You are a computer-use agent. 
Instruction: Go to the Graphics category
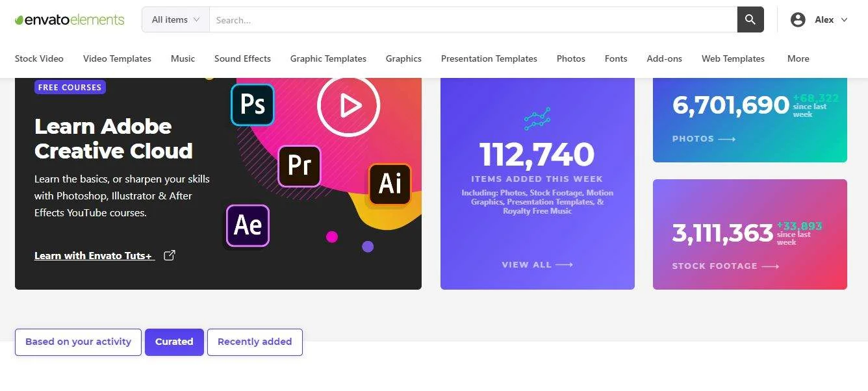coord(403,58)
